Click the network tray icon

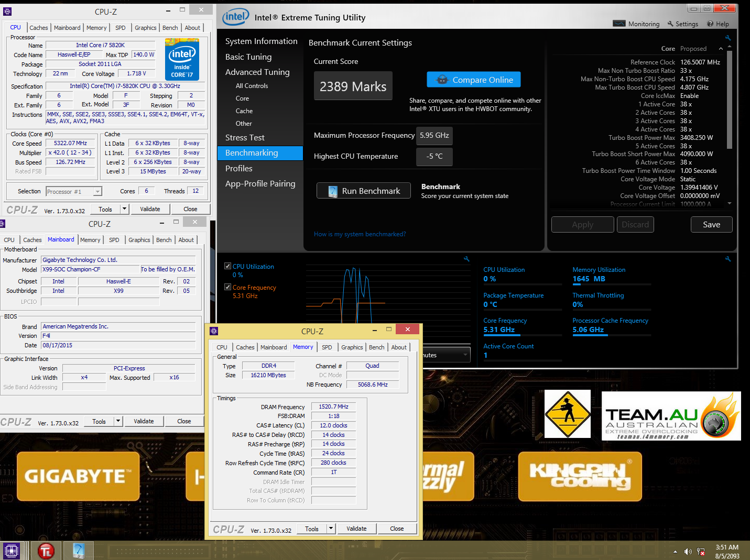(701, 552)
